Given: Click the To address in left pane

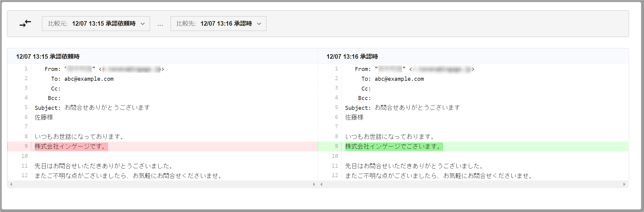Looking at the screenshot, I should coord(89,79).
